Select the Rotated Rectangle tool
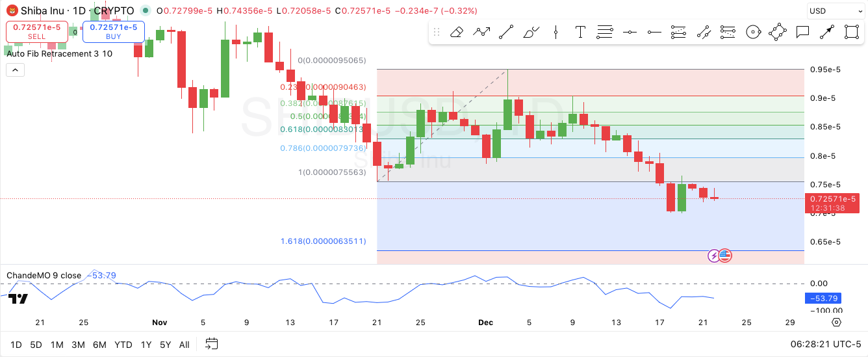This screenshot has width=868, height=357. tap(778, 32)
